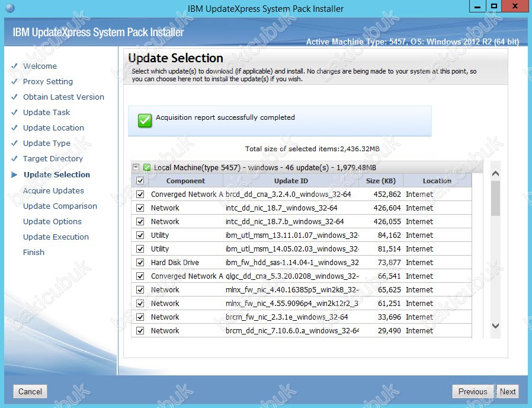
Task: Select the Update Location step
Action: pos(53,128)
